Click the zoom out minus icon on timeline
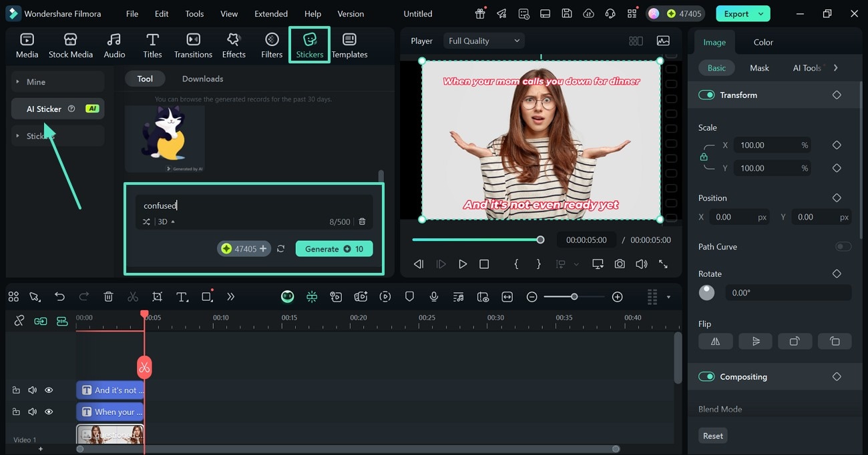868x455 pixels. tap(531, 297)
